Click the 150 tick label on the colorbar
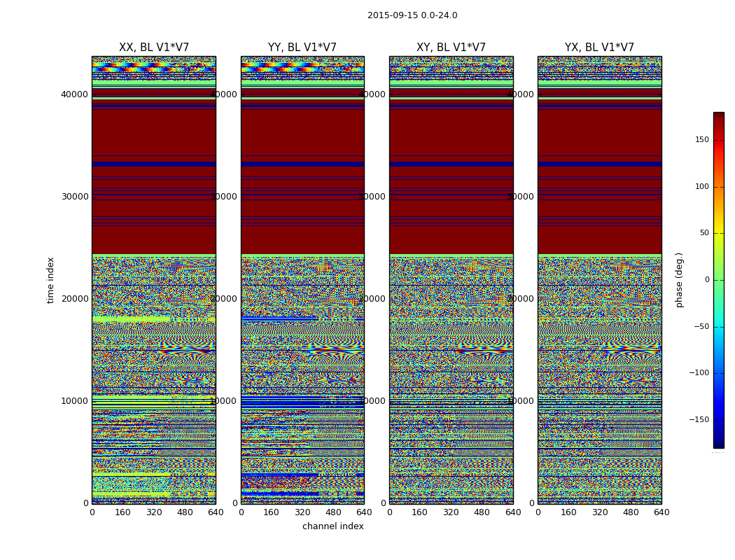 coord(701,140)
